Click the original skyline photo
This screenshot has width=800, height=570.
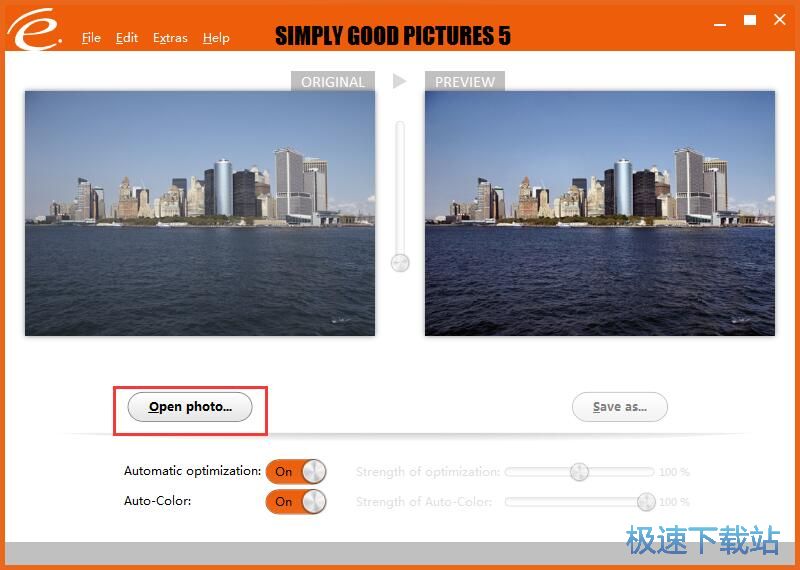pyautogui.click(x=200, y=213)
